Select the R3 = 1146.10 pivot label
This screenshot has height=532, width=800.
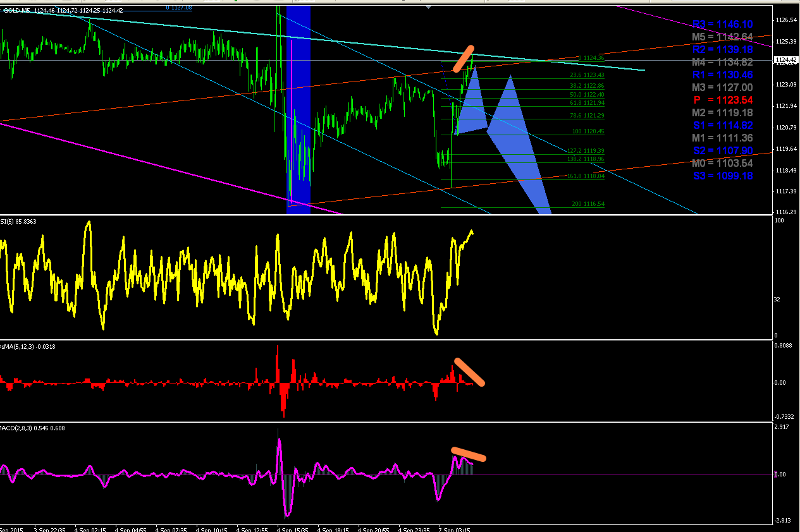[x=722, y=24]
